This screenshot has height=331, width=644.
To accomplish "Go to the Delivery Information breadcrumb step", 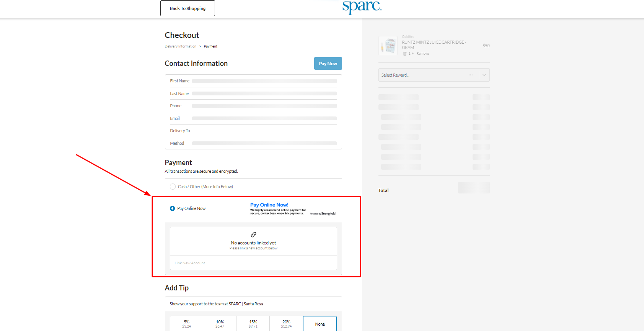I will (180, 46).
